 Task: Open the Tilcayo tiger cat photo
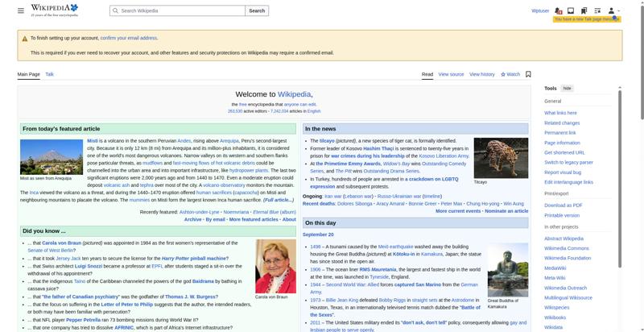point(501,158)
